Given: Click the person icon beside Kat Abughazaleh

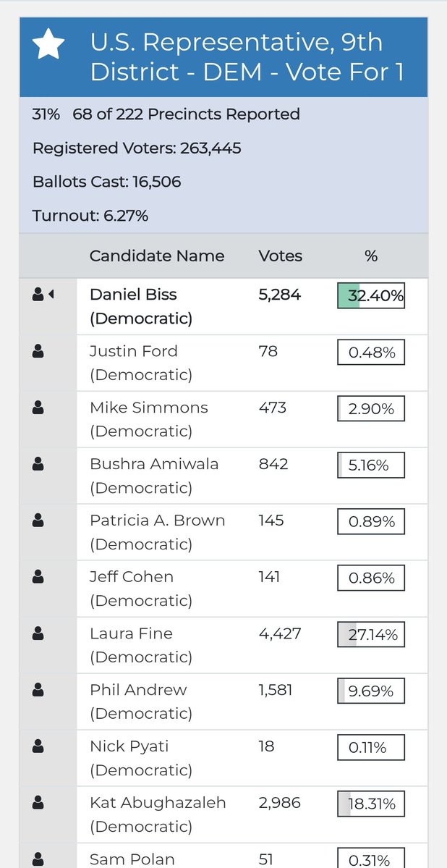Looking at the screenshot, I should (38, 803).
